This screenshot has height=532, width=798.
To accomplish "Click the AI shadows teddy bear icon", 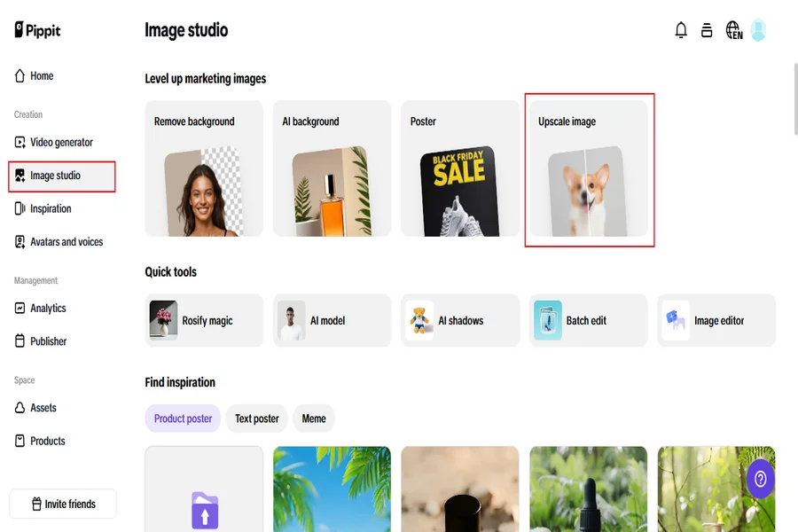I will point(419,320).
